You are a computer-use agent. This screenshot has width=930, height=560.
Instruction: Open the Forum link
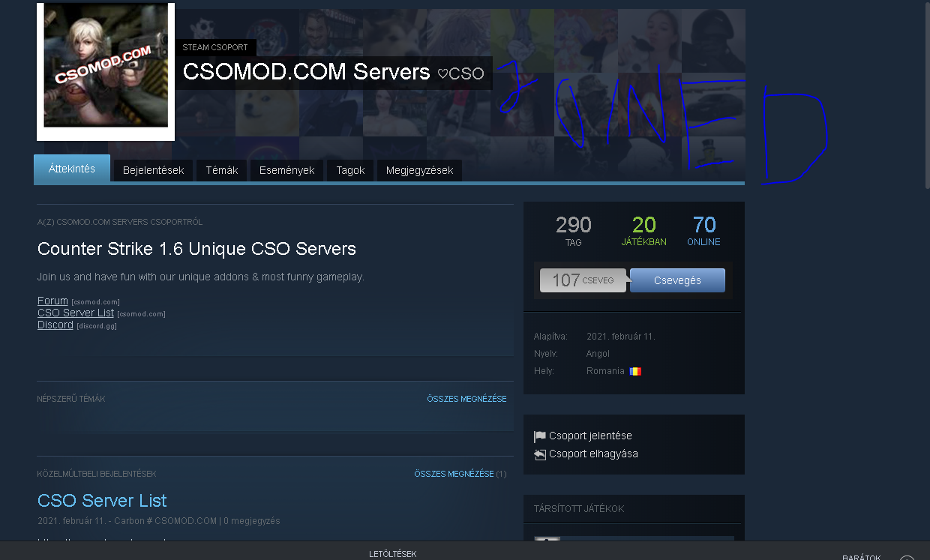[52, 301]
